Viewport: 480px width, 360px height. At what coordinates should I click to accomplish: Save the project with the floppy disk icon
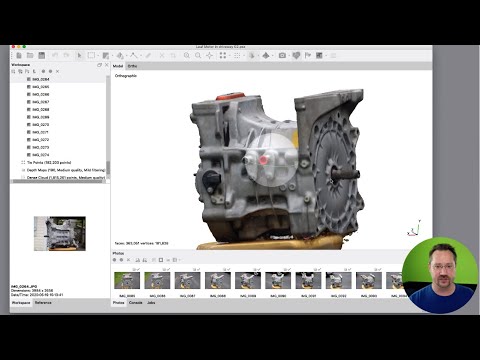point(42,55)
